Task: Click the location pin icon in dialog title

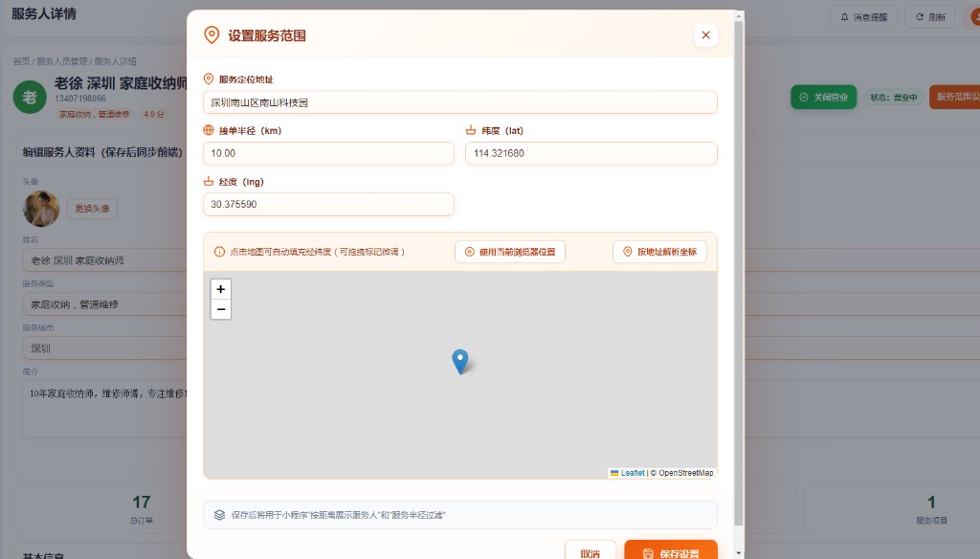Action: pyautogui.click(x=212, y=35)
